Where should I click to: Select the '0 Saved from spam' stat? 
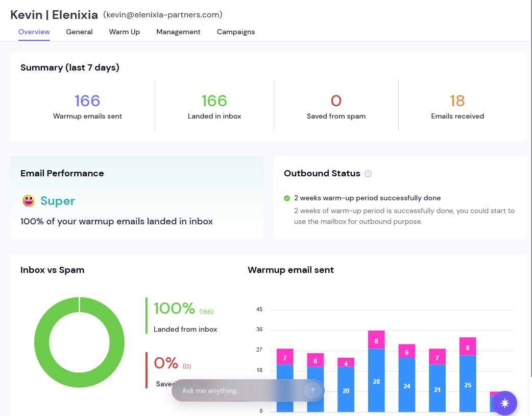(x=336, y=106)
